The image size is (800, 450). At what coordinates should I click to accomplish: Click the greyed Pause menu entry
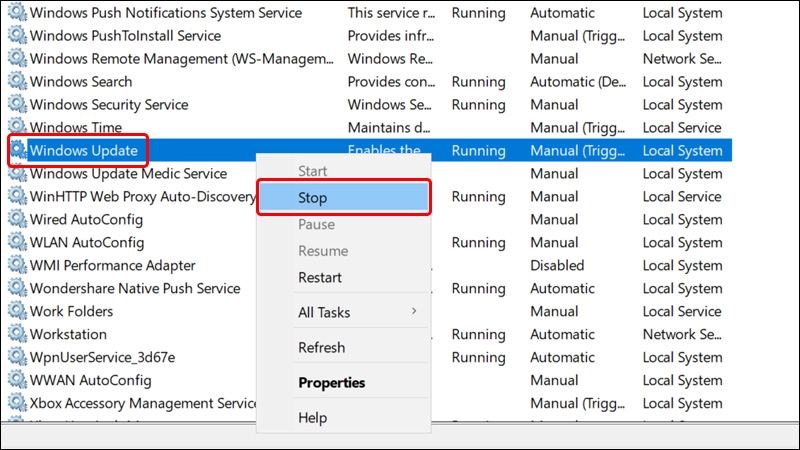pyautogui.click(x=344, y=224)
